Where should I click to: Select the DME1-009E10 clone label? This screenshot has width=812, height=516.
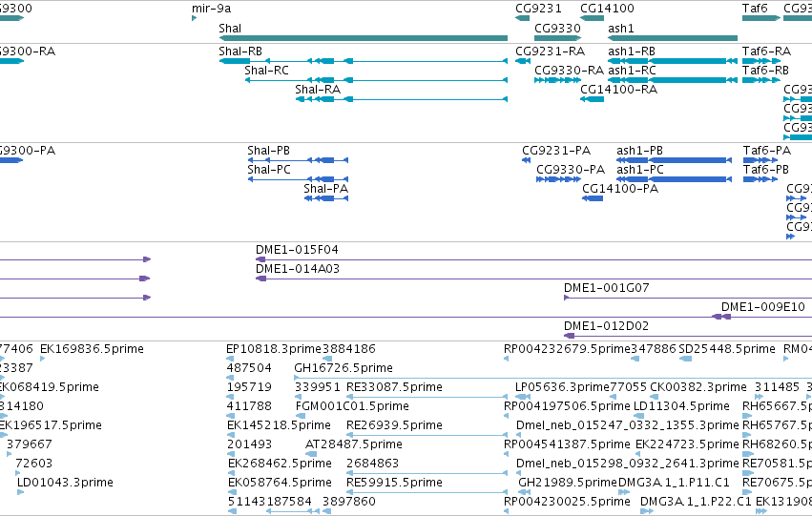click(762, 307)
